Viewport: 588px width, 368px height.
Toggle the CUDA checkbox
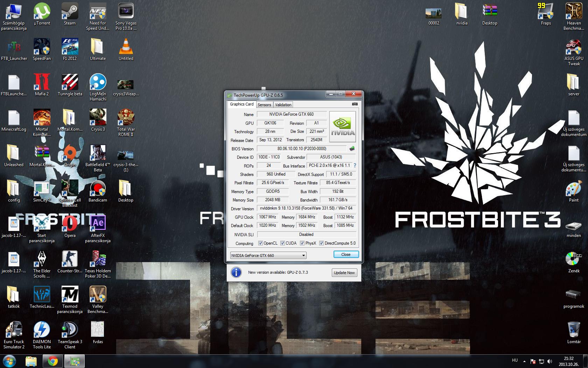[x=282, y=243]
